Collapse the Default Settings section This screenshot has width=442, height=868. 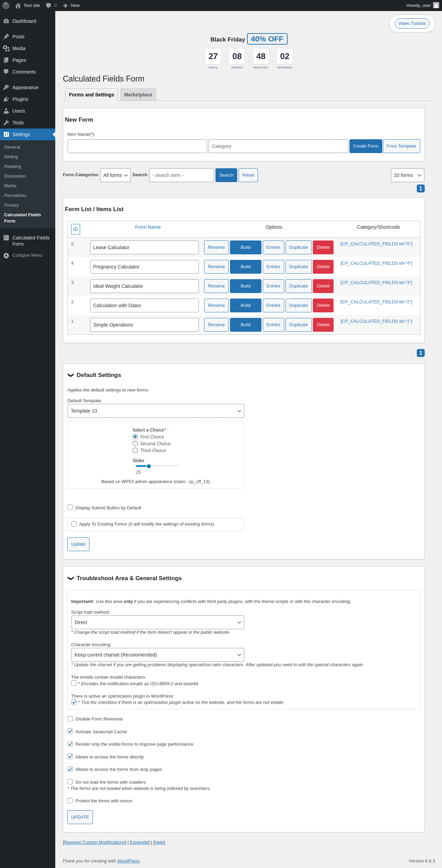click(x=71, y=375)
